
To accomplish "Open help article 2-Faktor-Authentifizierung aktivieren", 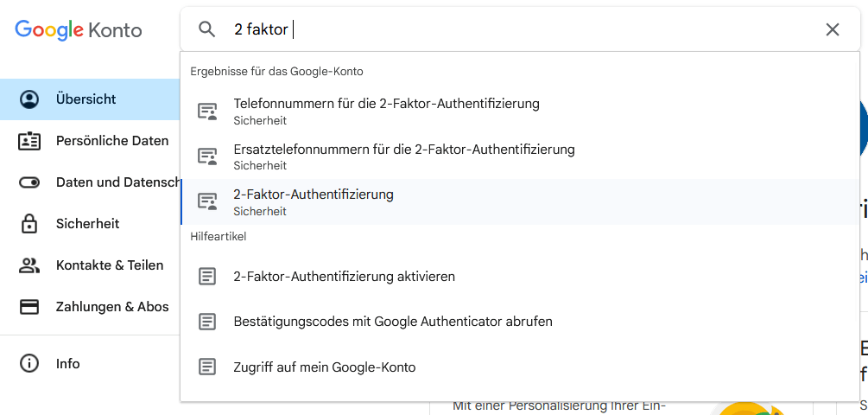I will pyautogui.click(x=344, y=277).
